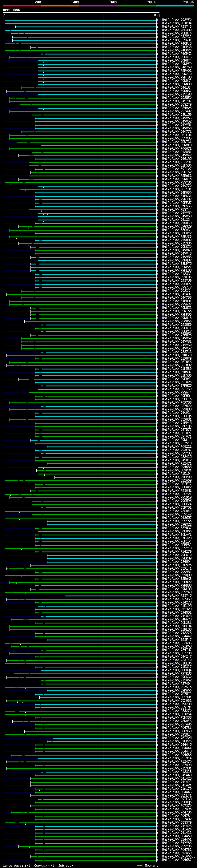Screen dimensions: 197x868
Task: Select hit label UniRef100_Q4VV51
Action: click(177, 125)
